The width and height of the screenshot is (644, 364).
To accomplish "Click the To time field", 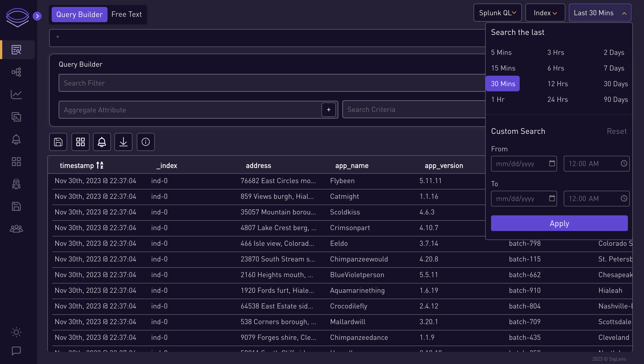I will (597, 199).
